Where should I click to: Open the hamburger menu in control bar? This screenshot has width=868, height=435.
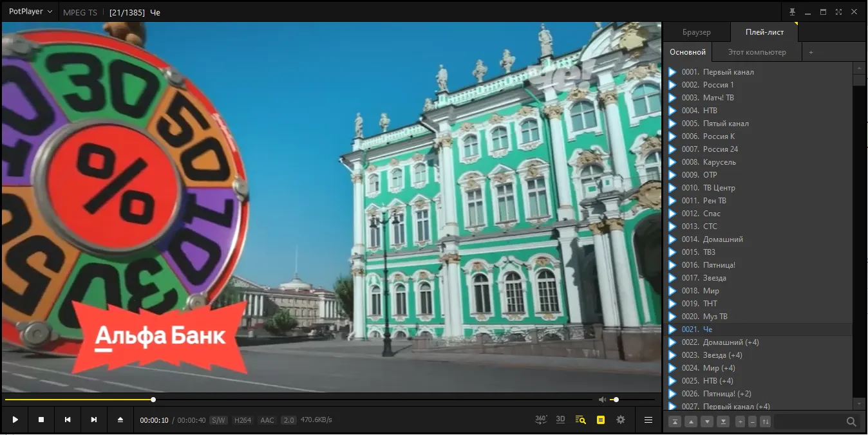[648, 420]
